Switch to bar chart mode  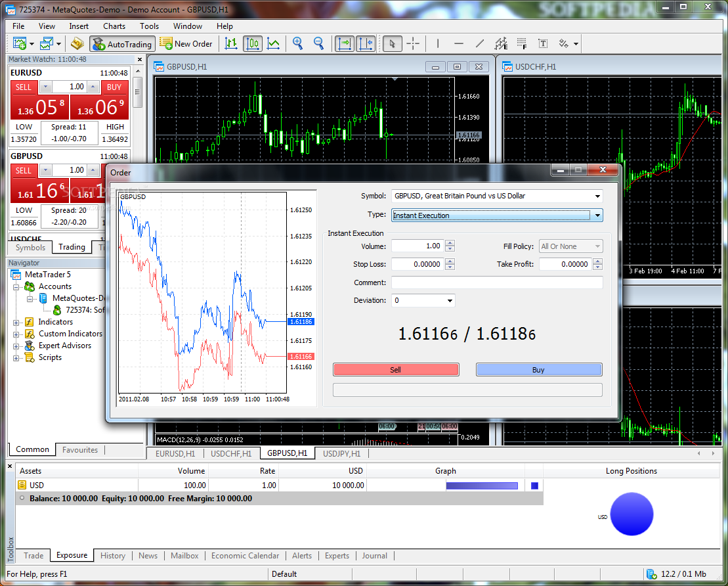click(231, 43)
